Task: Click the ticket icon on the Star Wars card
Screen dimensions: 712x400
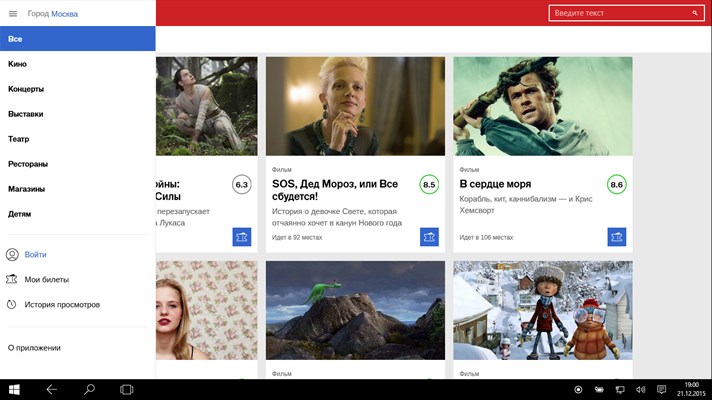Action: click(x=242, y=237)
